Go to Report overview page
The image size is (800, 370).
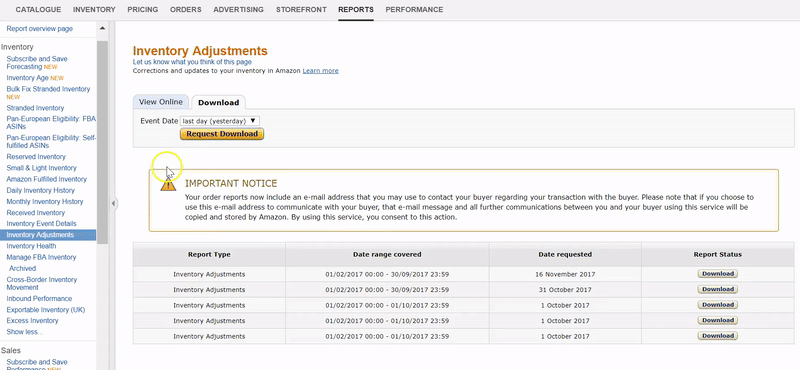click(x=40, y=29)
